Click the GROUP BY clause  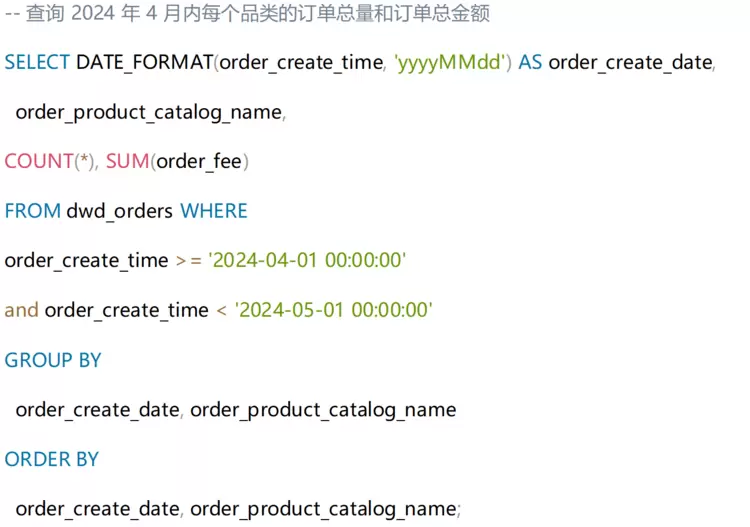53,360
